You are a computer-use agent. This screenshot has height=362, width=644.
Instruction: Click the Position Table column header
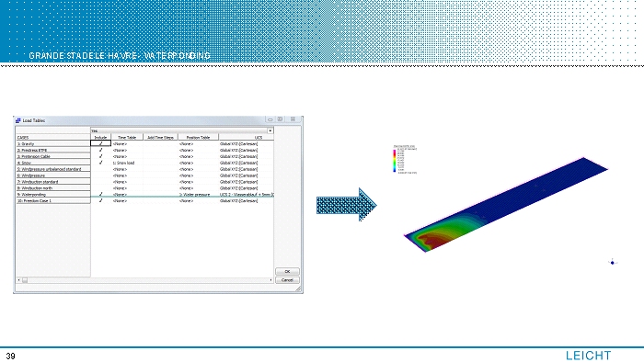point(198,137)
